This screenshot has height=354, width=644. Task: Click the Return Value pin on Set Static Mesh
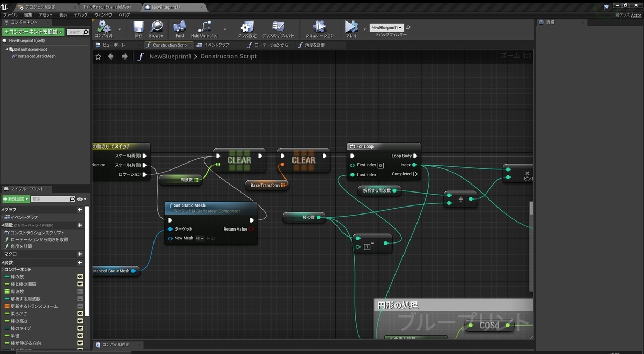tap(251, 229)
